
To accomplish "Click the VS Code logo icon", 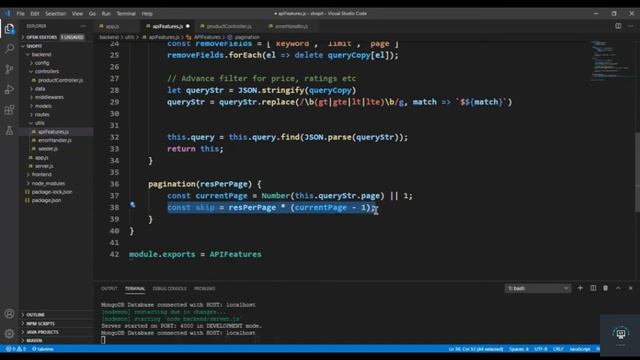I will click(8, 13).
